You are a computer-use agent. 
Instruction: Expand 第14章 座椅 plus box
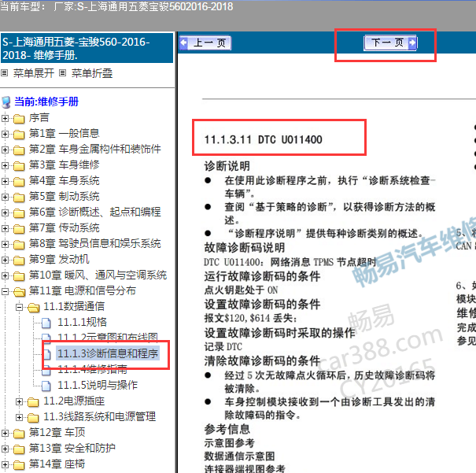tap(5, 465)
